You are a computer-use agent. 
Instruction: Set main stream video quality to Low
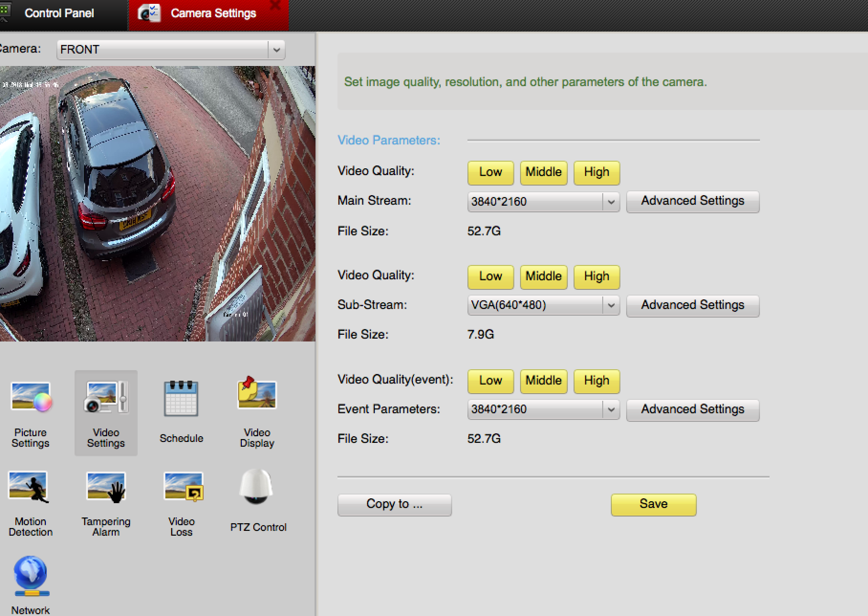point(490,173)
